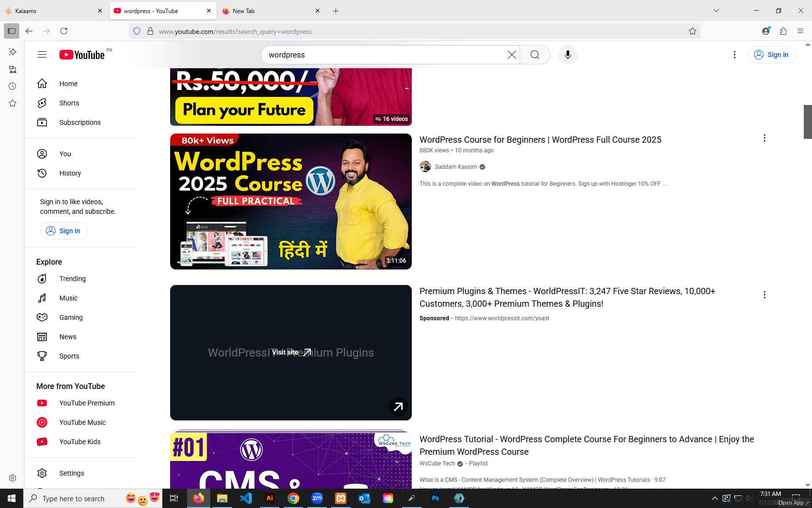Open Adobe Illustrator from the taskbar
This screenshot has height=508, width=812.
pos(270,498)
